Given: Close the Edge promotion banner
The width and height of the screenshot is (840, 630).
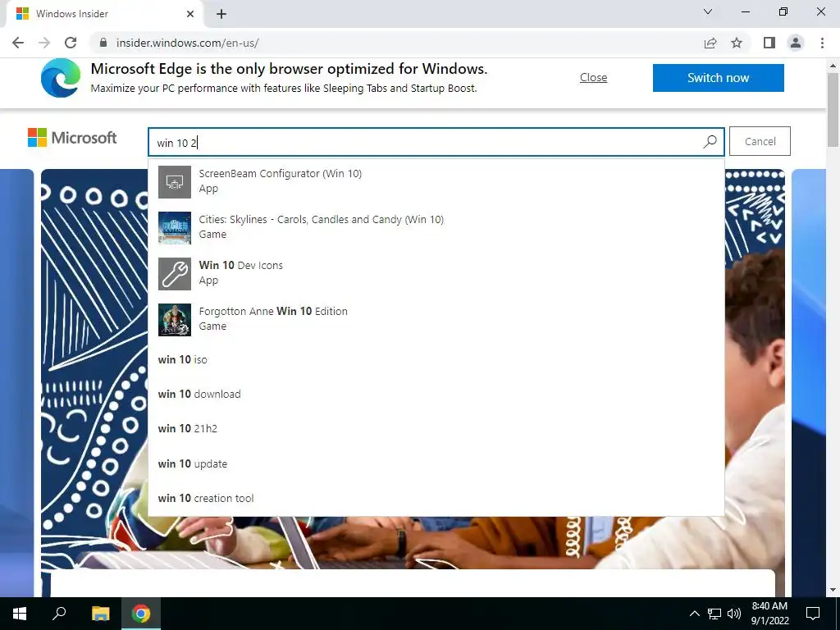Looking at the screenshot, I should pos(594,78).
